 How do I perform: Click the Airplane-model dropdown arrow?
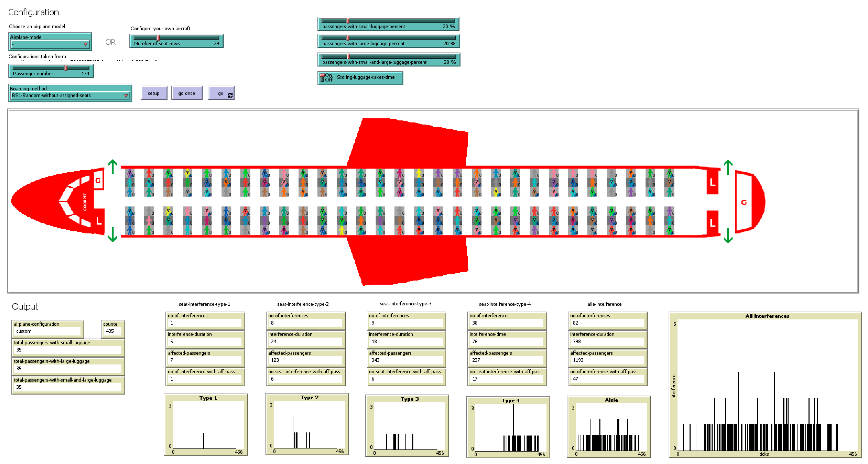coord(86,44)
